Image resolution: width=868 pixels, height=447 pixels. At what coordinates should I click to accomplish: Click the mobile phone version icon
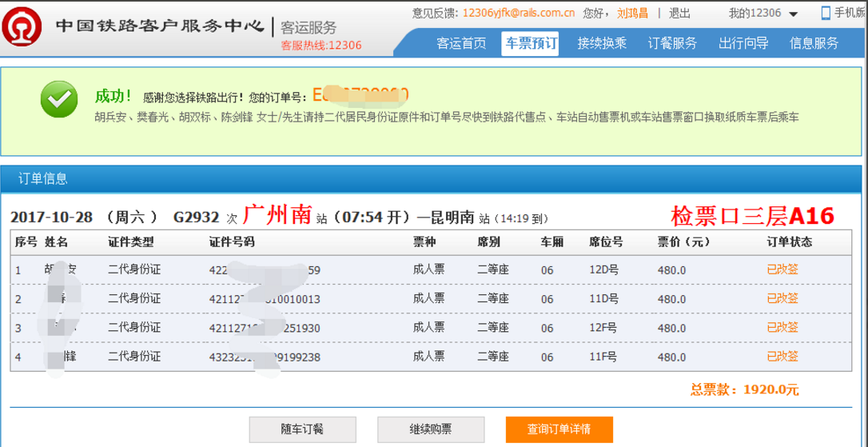[826, 14]
